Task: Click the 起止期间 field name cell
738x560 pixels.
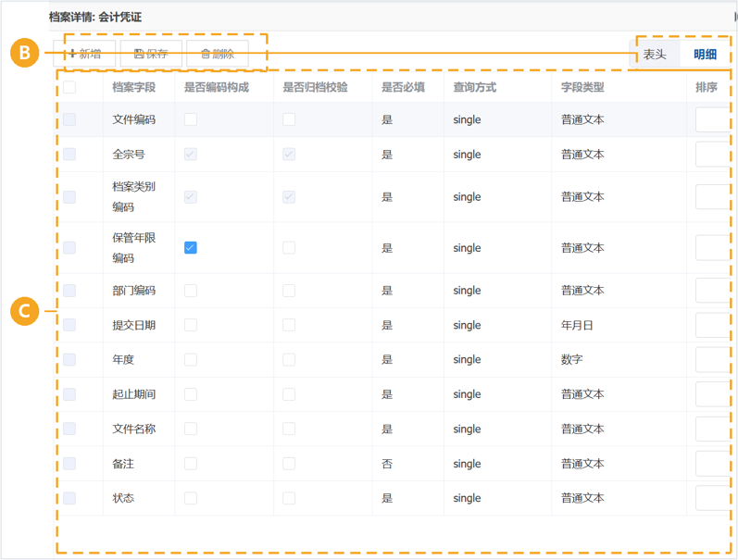Action: [x=134, y=394]
